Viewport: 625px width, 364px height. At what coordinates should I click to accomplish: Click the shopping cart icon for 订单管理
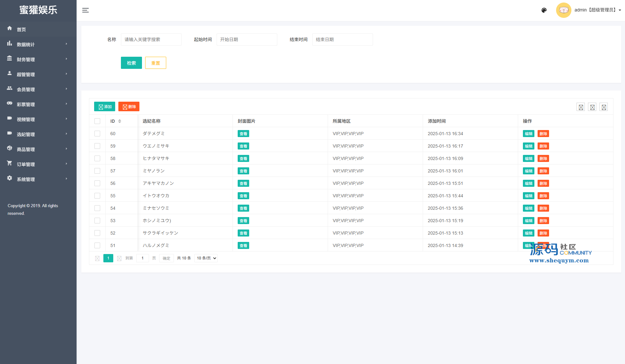tap(10, 163)
